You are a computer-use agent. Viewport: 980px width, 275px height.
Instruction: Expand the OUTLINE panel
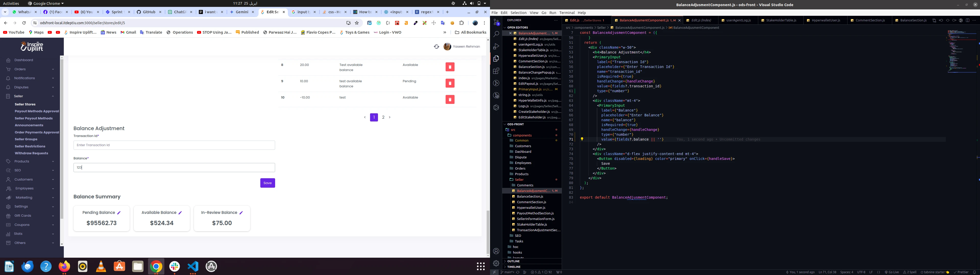pos(513,261)
